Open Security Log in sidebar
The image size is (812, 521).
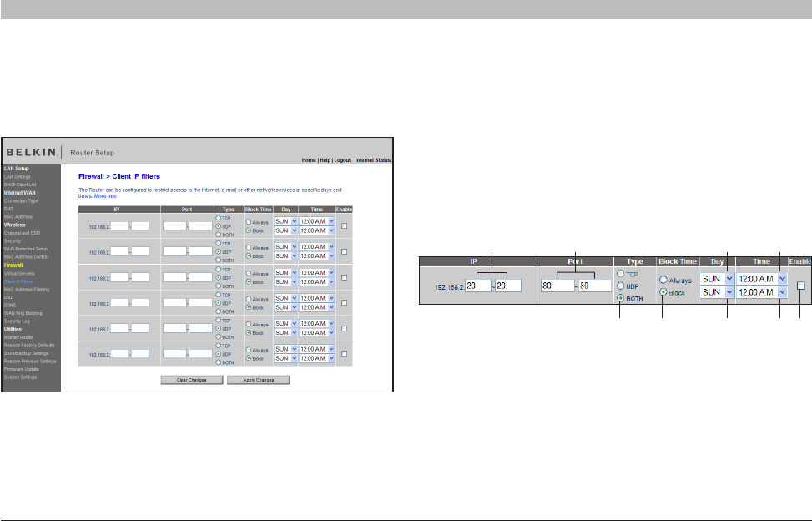17,321
